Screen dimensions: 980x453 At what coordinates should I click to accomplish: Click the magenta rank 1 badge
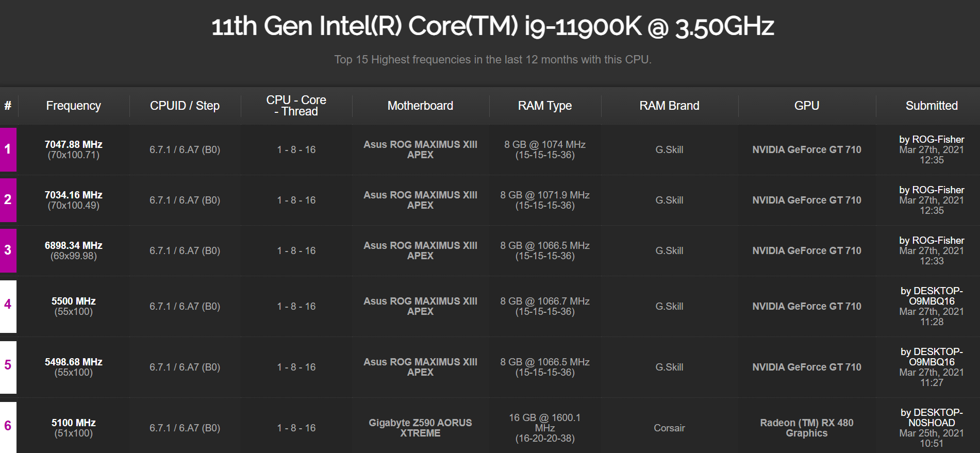[x=8, y=149]
